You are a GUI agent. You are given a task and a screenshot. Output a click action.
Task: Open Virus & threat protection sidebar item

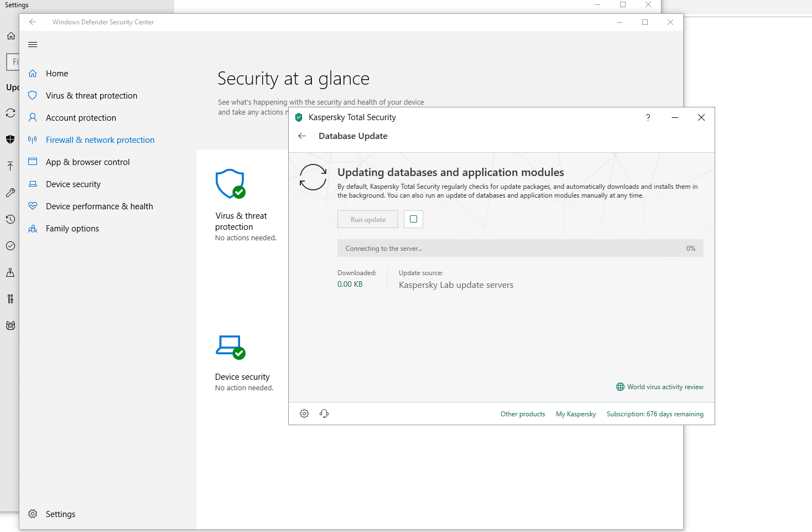pos(91,96)
